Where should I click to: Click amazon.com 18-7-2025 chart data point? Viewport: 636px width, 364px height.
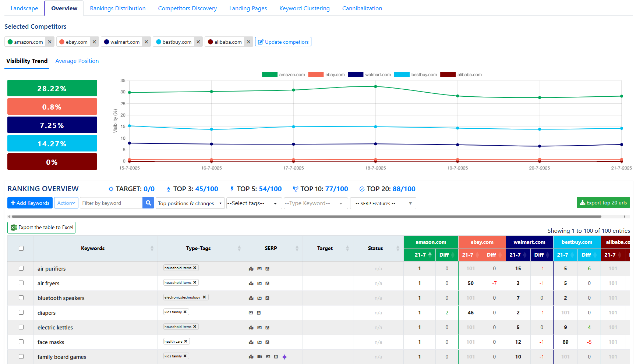point(375,86)
